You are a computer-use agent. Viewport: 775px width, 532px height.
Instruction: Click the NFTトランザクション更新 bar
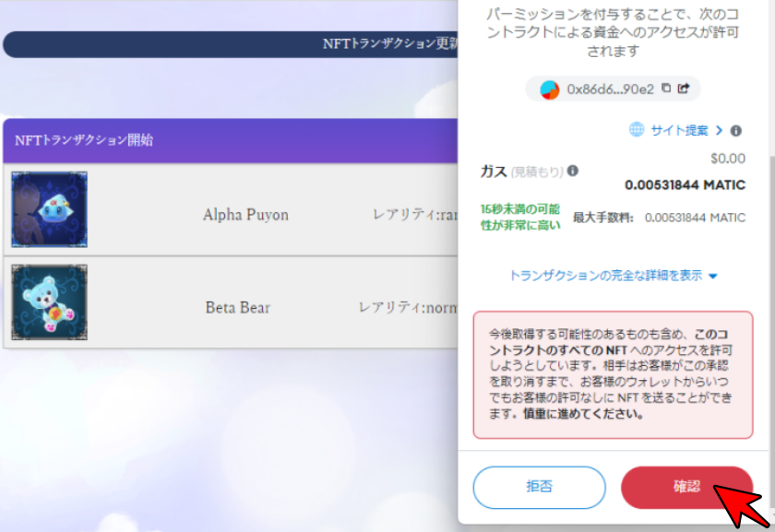[231, 44]
